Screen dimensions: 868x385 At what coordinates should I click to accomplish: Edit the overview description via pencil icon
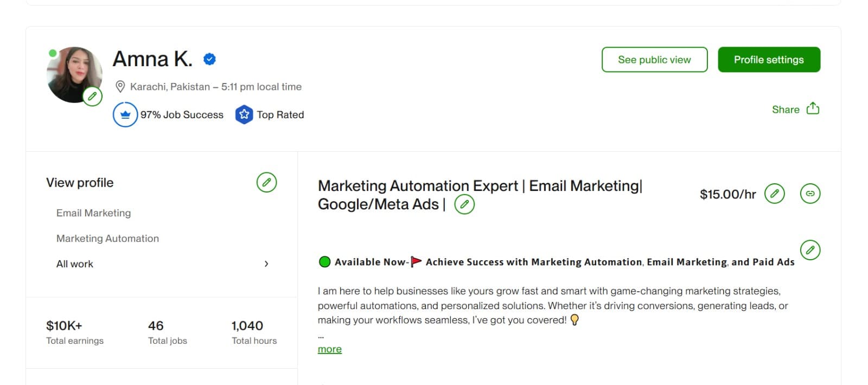[810, 251]
